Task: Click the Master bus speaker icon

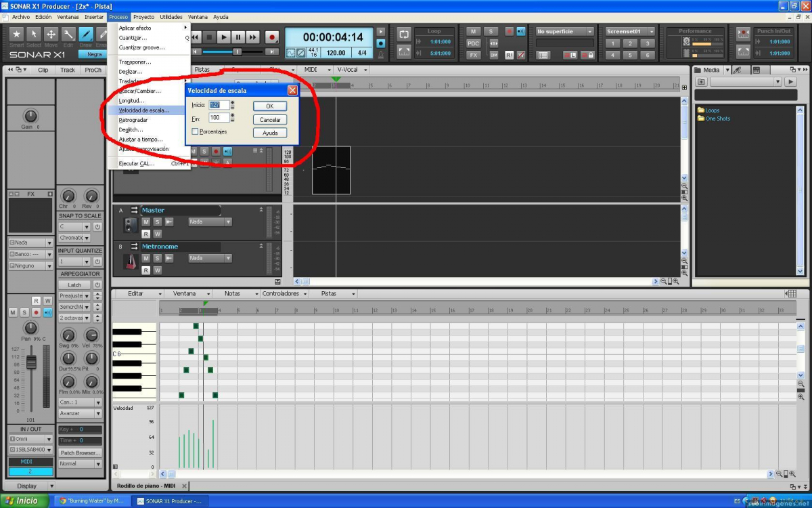Action: tap(130, 227)
